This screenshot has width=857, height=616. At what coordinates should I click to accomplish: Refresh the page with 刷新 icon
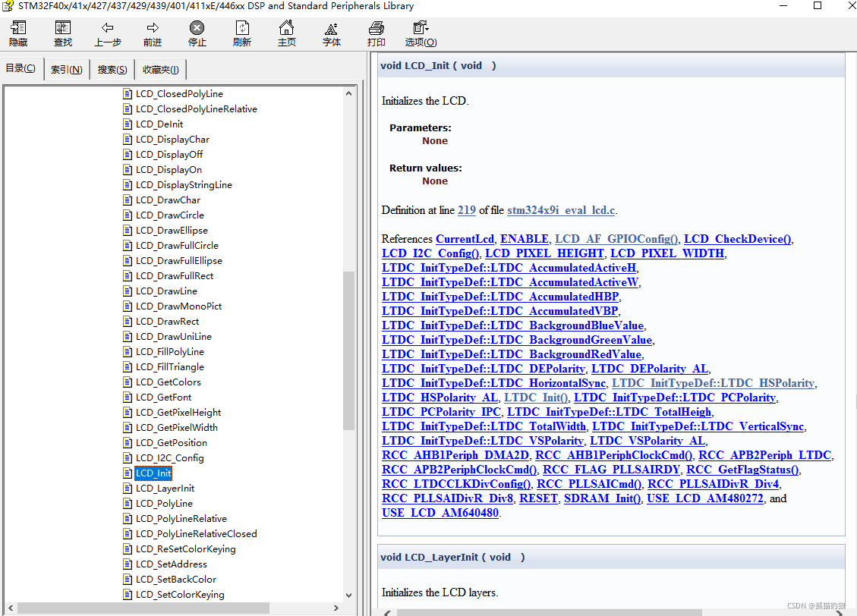(242, 28)
